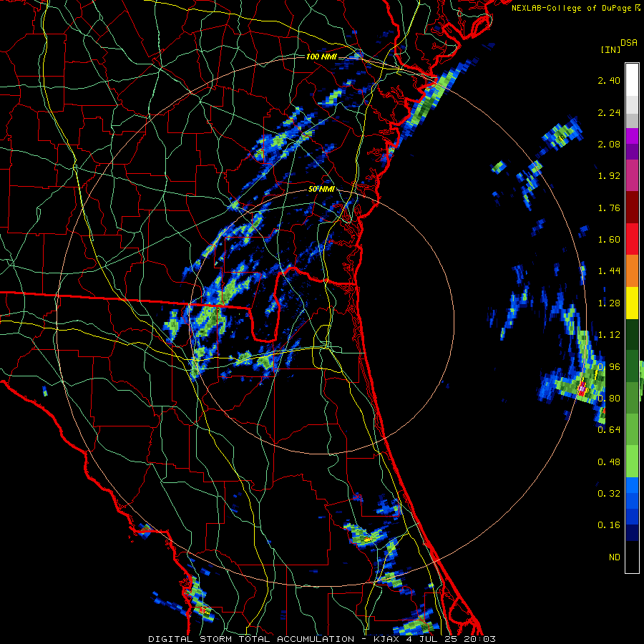Click the [IN] units label
This screenshot has height=644, width=644.
point(610,49)
